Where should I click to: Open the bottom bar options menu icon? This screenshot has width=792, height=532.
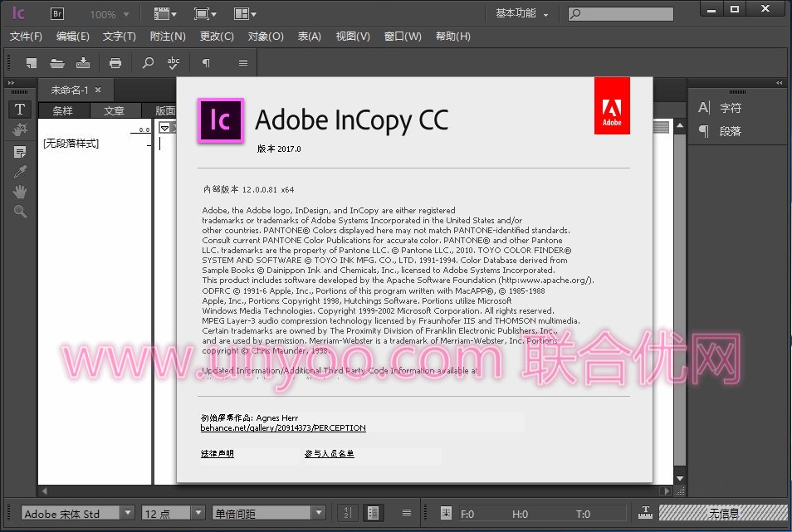pyautogui.click(x=406, y=513)
